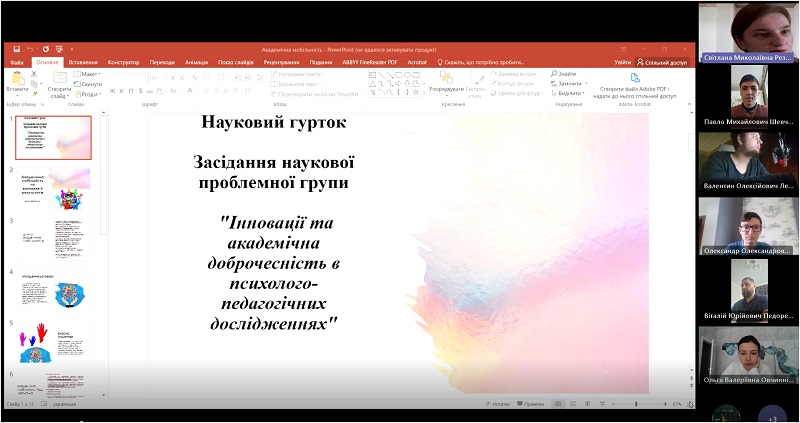The width and height of the screenshot is (800, 423).
Task: Toggle text shadow S formatting
Action: [140, 91]
